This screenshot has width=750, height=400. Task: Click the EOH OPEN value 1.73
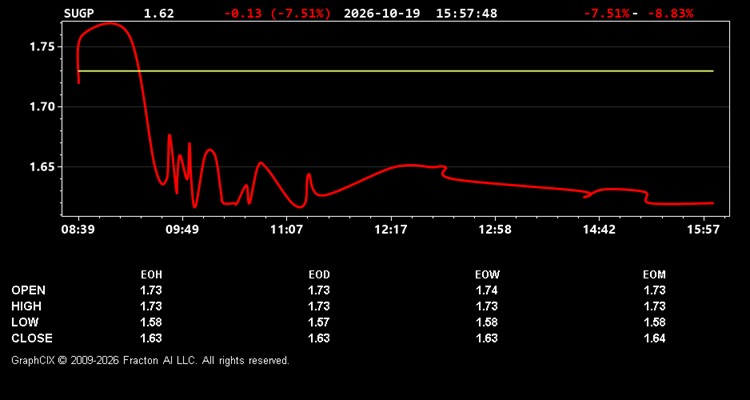tap(151, 290)
